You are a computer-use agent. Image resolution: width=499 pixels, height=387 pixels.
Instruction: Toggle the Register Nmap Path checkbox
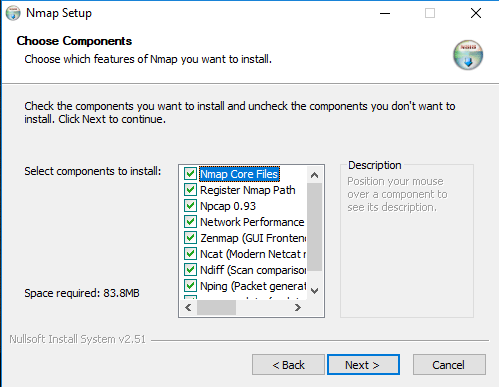[x=190, y=190]
